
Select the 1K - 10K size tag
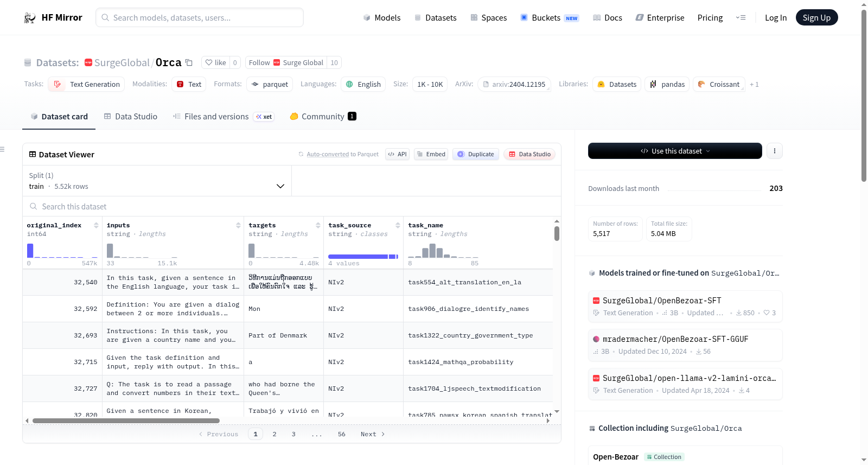click(430, 84)
